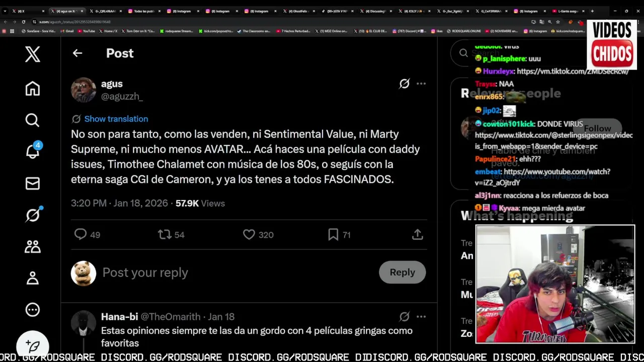644x362 pixels.
Task: Go to Home in X sidebar
Action: pyautogui.click(x=33, y=88)
